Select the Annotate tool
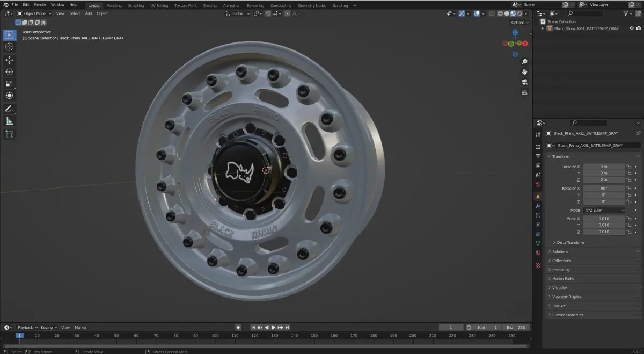 pyautogui.click(x=10, y=109)
